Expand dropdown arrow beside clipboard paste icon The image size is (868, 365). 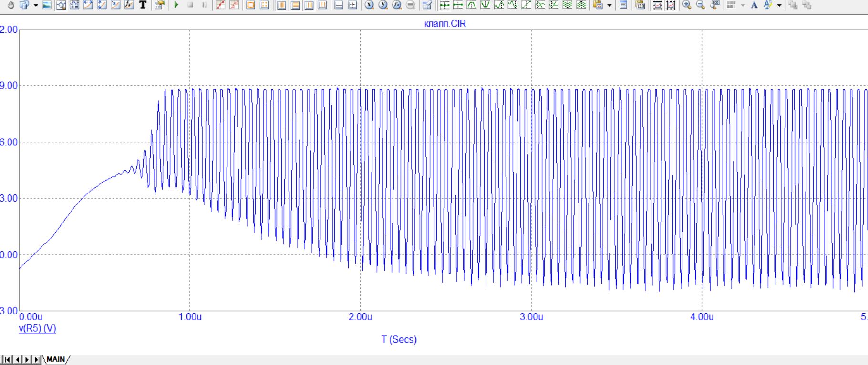[609, 5]
